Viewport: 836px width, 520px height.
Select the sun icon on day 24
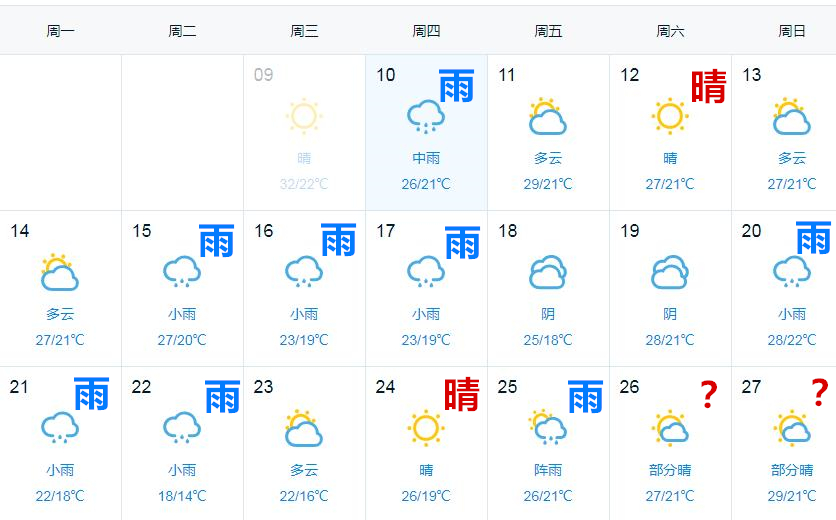click(x=426, y=428)
